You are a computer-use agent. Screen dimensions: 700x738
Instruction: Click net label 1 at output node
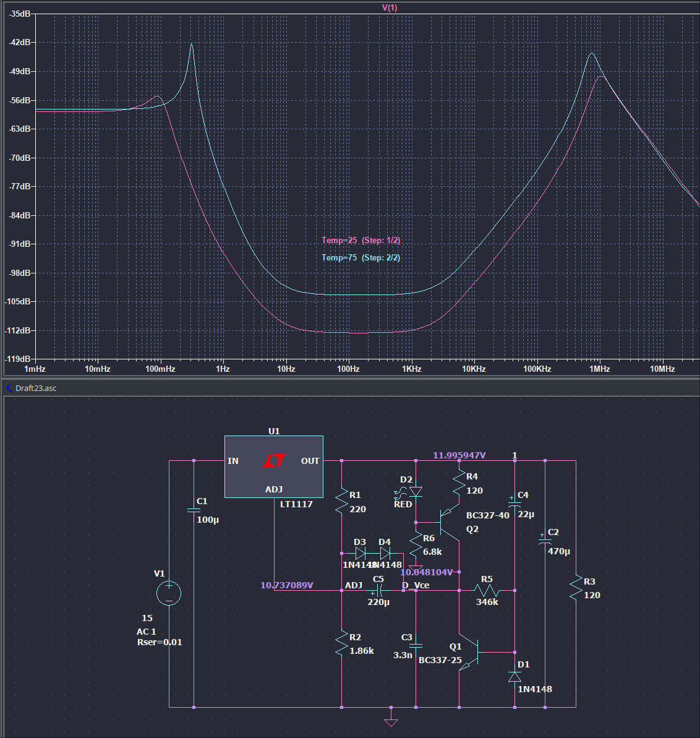pyautogui.click(x=514, y=455)
